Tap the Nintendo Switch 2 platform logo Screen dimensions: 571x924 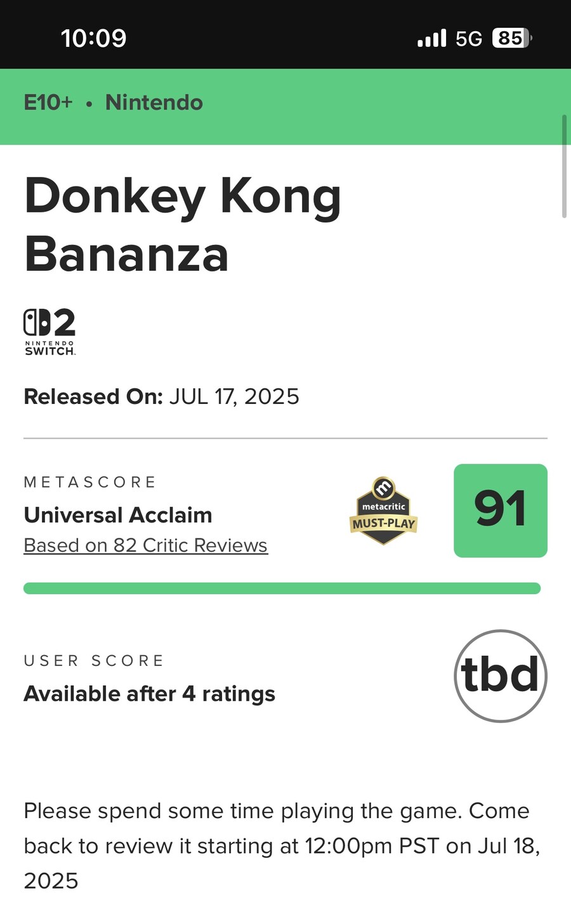click(x=49, y=331)
